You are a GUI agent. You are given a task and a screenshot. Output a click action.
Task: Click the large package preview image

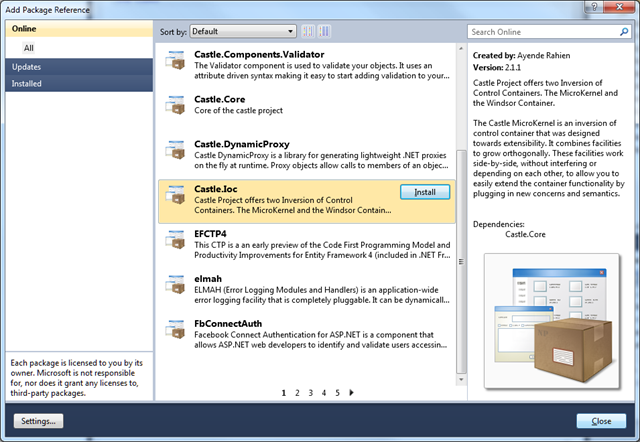click(552, 321)
